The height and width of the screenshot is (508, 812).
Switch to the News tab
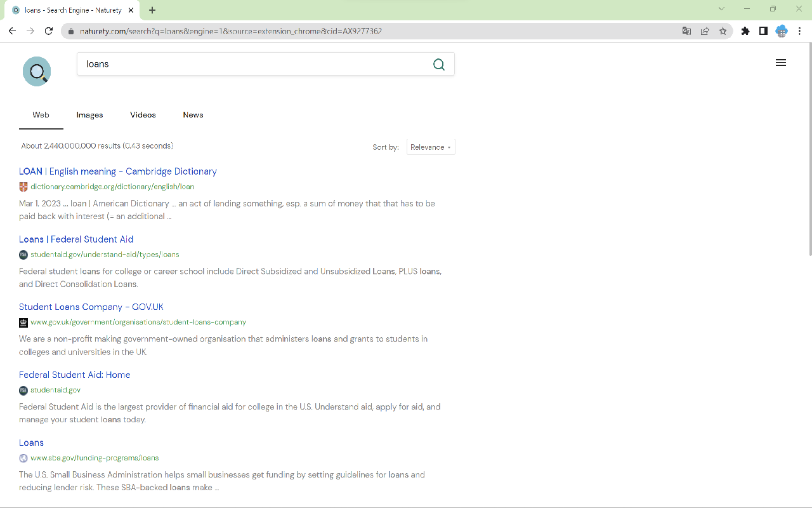193,115
